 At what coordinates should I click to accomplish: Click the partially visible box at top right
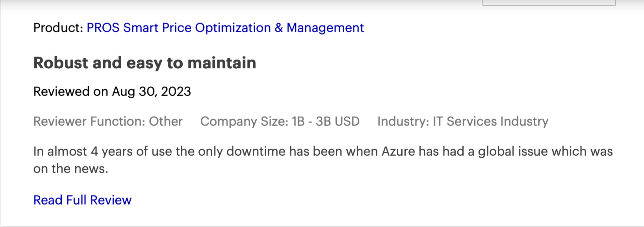pyautogui.click(x=549, y=3)
